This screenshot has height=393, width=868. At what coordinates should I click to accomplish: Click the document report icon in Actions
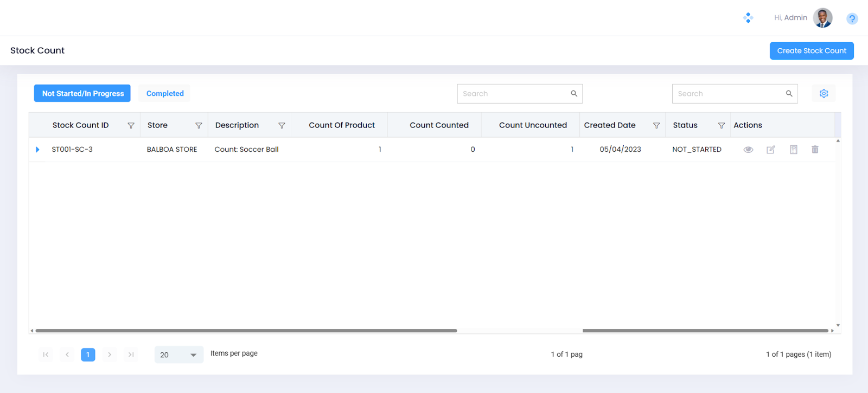click(793, 150)
